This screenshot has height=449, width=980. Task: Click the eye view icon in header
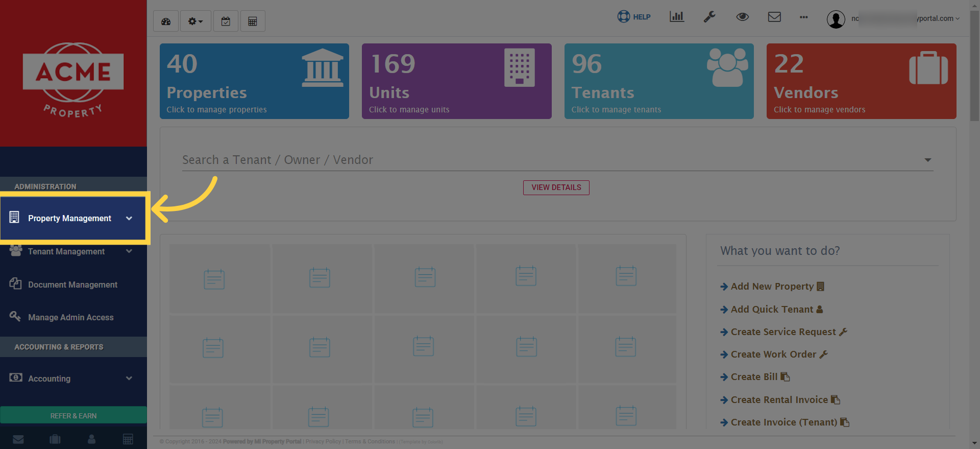click(743, 17)
